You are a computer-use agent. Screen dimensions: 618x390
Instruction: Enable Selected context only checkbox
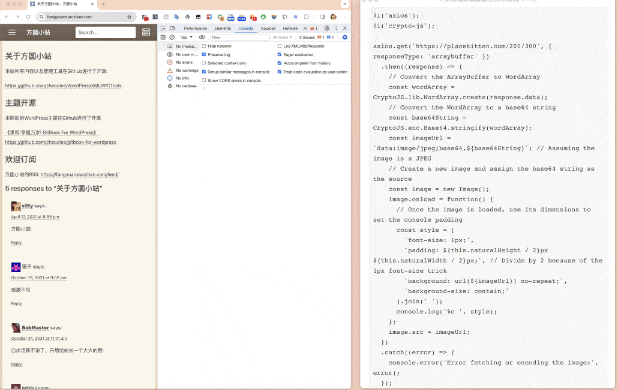[204, 63]
